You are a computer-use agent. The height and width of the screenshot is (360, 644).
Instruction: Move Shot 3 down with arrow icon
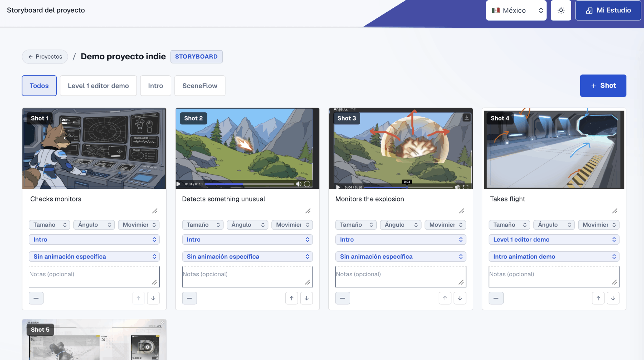coord(460,298)
